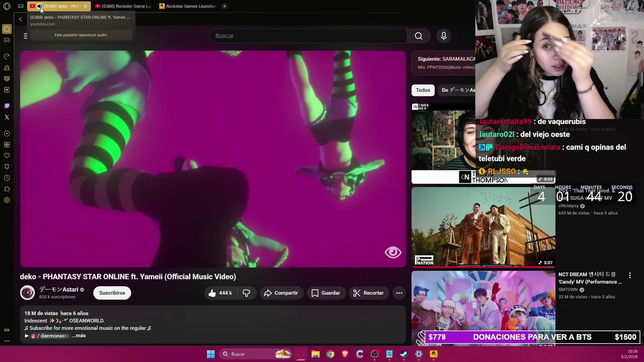Clip the video with Recortar button

point(368,293)
